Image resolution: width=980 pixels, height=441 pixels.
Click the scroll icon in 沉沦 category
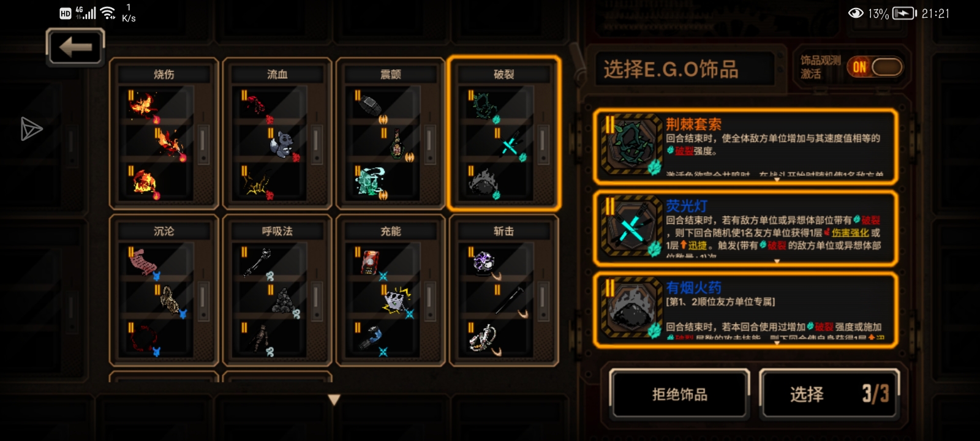[x=144, y=263]
